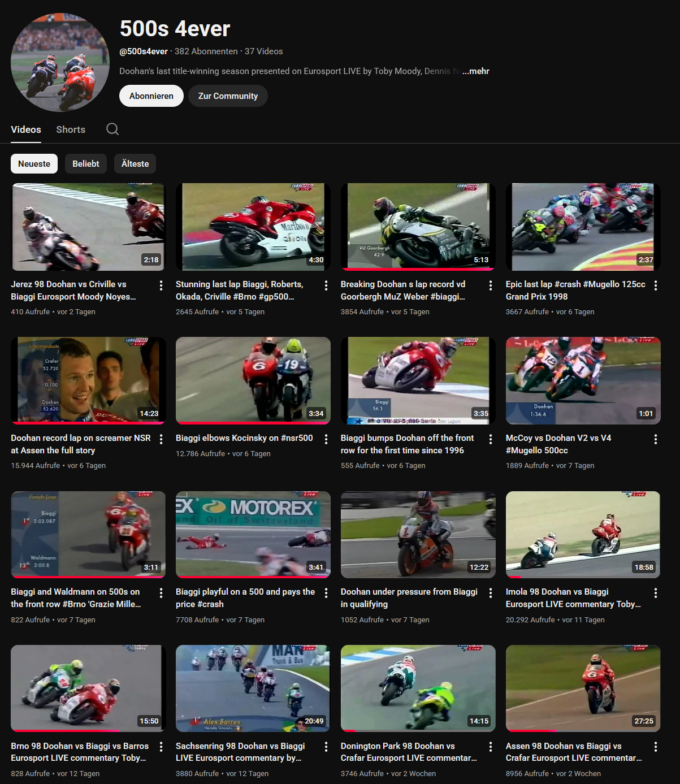The image size is (680, 784).
Task: Open Donington Park 98 Doohan vs Crafar title
Action: click(x=409, y=752)
